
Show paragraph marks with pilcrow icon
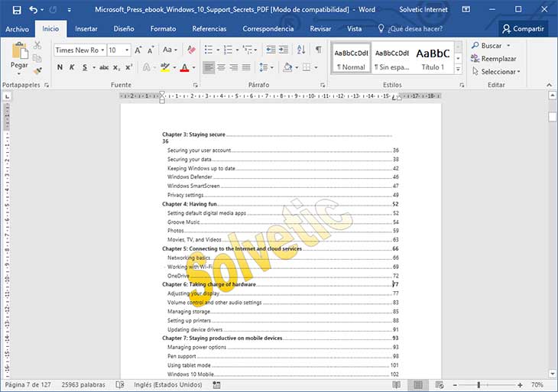pyautogui.click(x=319, y=50)
